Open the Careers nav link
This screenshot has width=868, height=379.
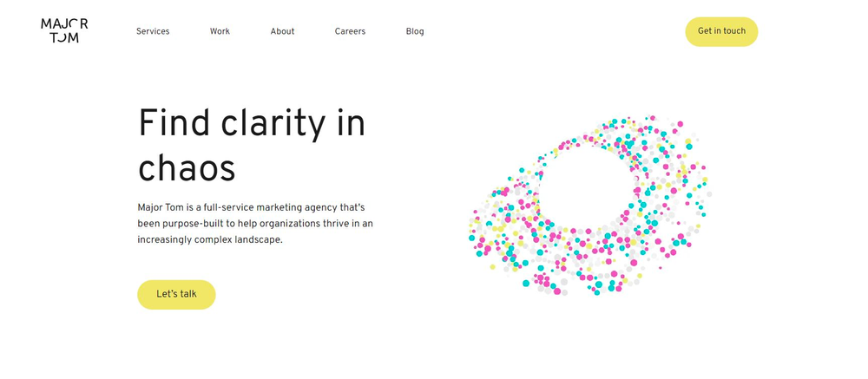[350, 31]
